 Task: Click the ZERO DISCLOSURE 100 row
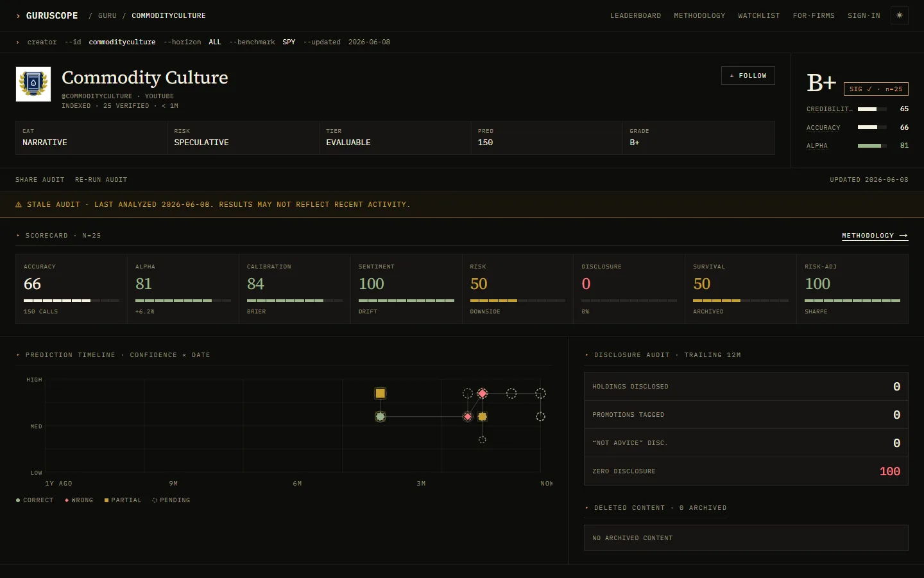pyautogui.click(x=746, y=471)
